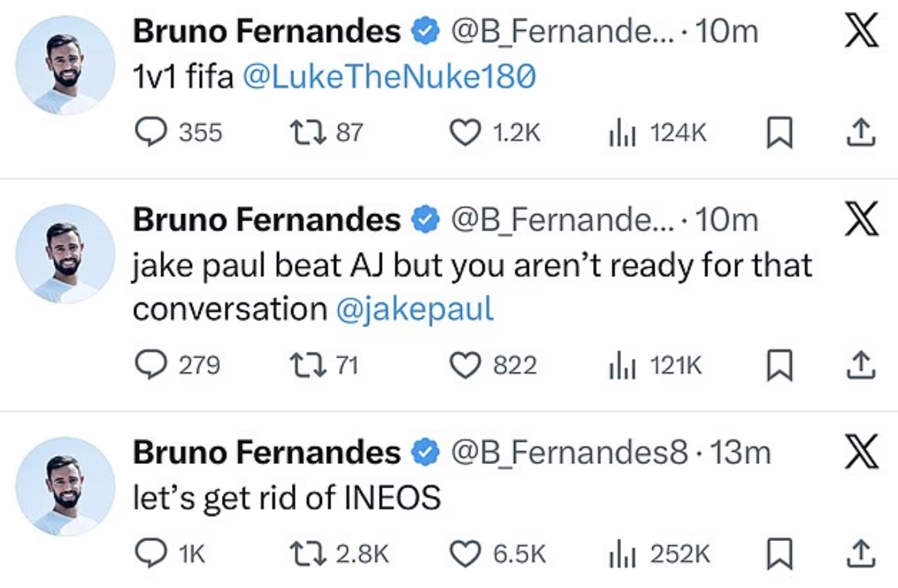
Task: View analytics for the 124K views tweet
Action: (622, 133)
